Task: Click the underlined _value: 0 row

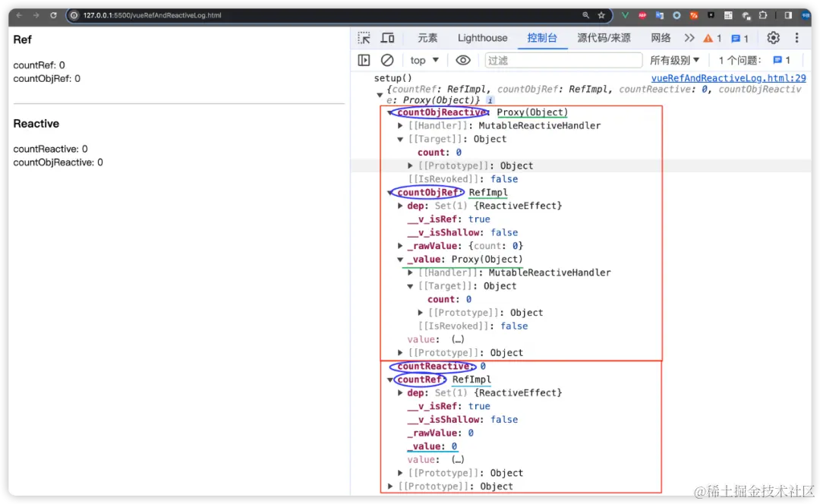Action: (432, 446)
